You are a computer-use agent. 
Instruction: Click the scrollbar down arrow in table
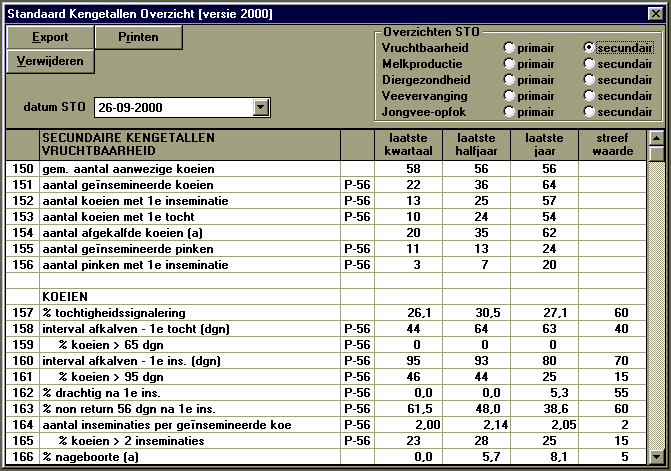pos(656,456)
